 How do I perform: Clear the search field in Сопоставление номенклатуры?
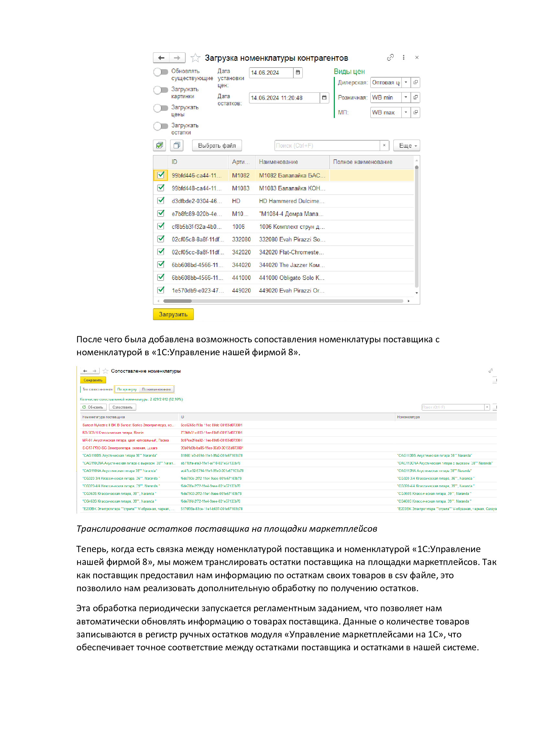point(487,407)
